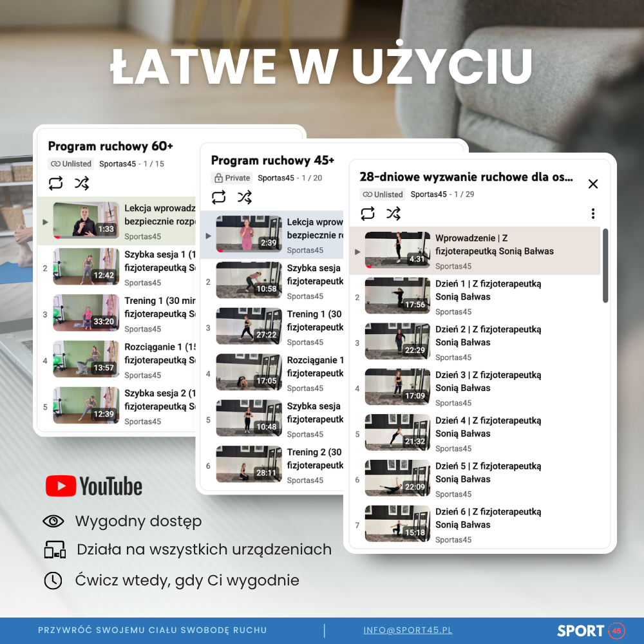Screen dimensions: 644x644
Task: Open the 13:57 Rozciąganie 1 thumbnail
Action: 86,359
